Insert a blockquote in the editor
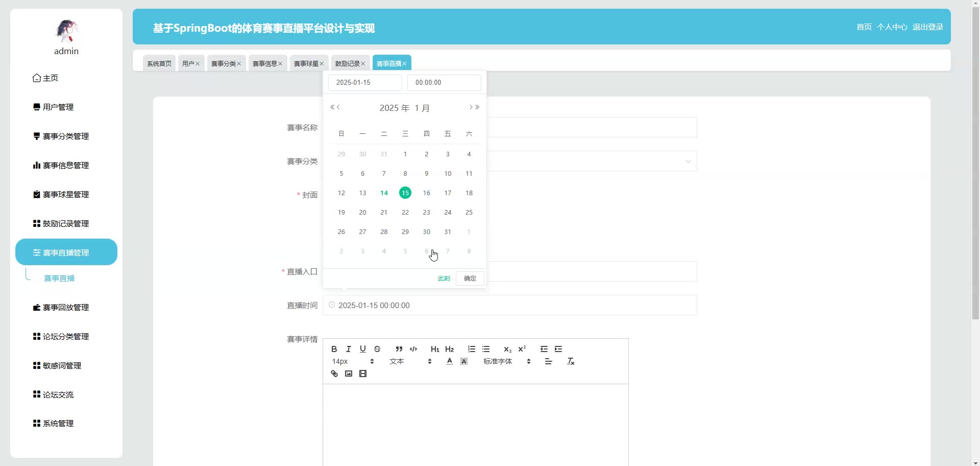 tap(399, 349)
